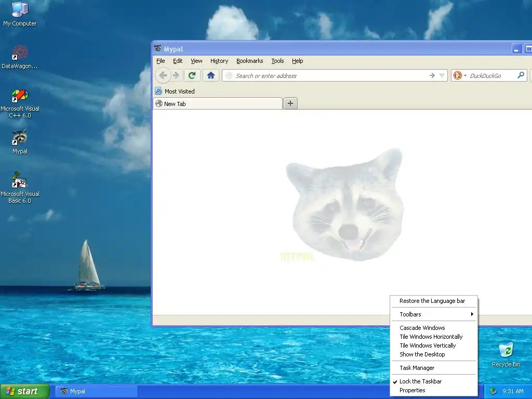This screenshot has width=532, height=399.
Task: Open the View menu
Action: pyautogui.click(x=196, y=61)
